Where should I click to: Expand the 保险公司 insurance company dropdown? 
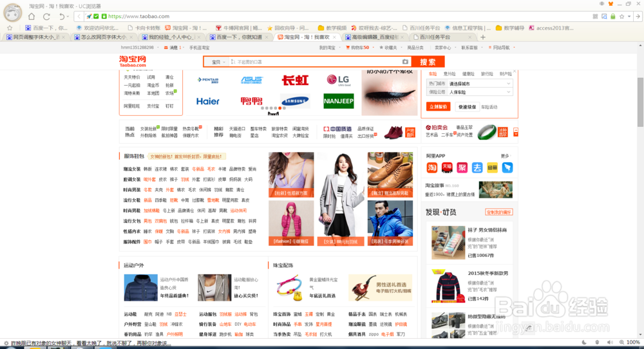point(509,92)
